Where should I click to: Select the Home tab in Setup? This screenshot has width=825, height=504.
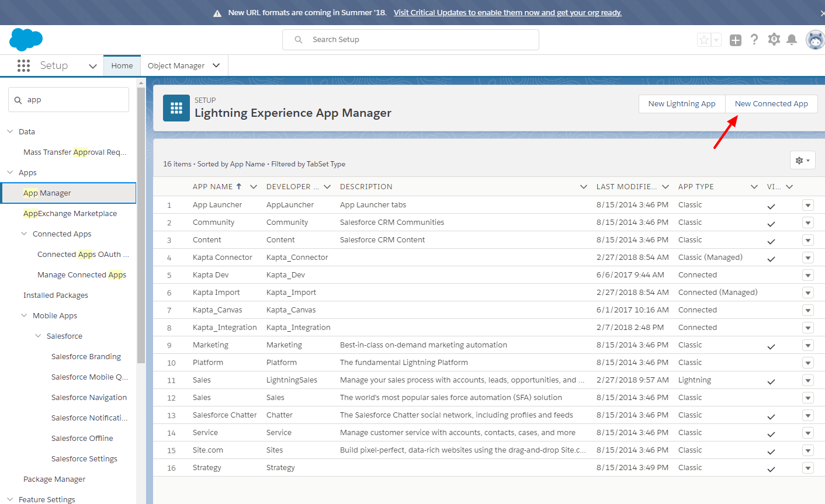coord(122,65)
